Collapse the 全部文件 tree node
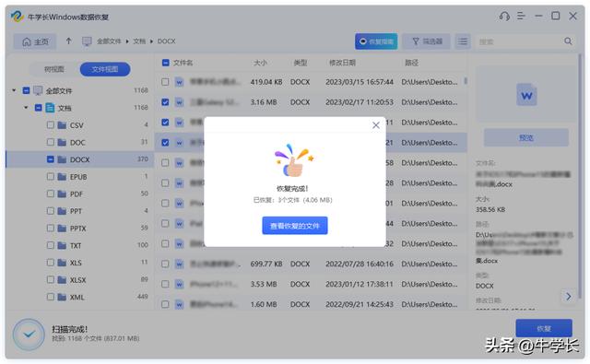The width and height of the screenshot is (590, 364). pos(14,90)
